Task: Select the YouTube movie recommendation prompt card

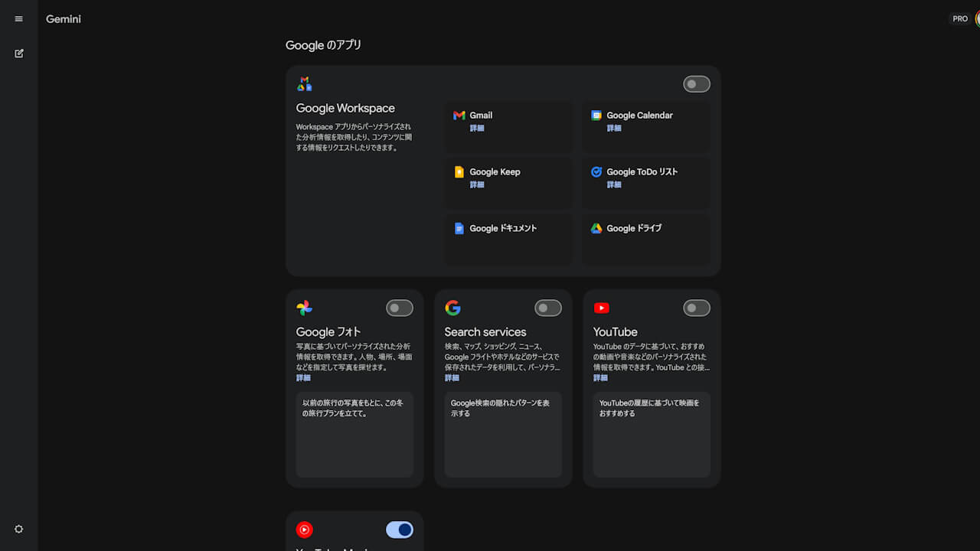Action: pyautogui.click(x=651, y=435)
